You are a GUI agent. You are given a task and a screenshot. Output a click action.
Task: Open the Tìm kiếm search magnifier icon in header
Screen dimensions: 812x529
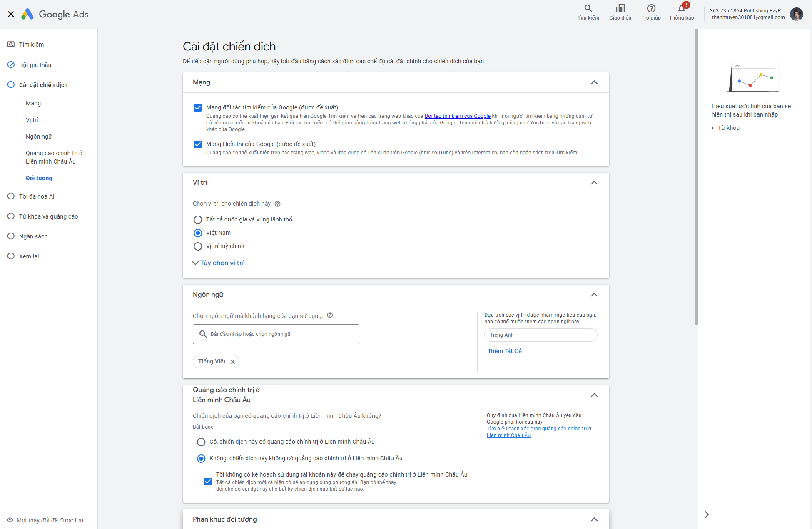(x=588, y=8)
